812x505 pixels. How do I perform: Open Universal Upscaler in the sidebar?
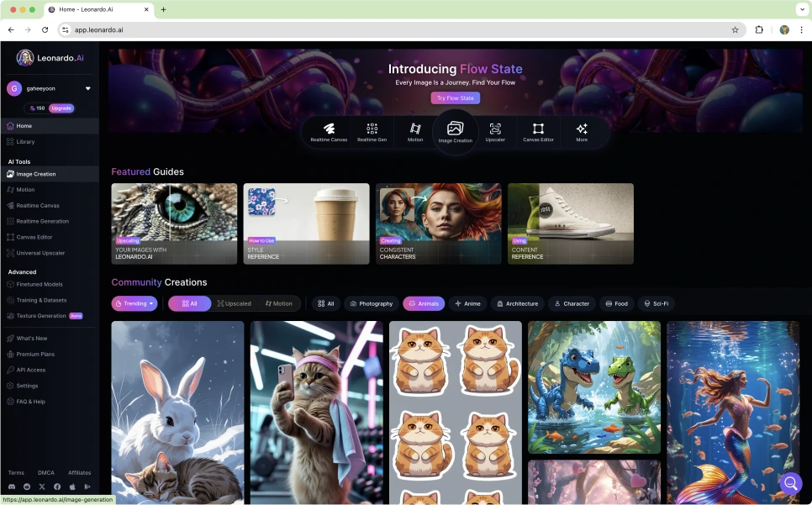click(x=50, y=253)
